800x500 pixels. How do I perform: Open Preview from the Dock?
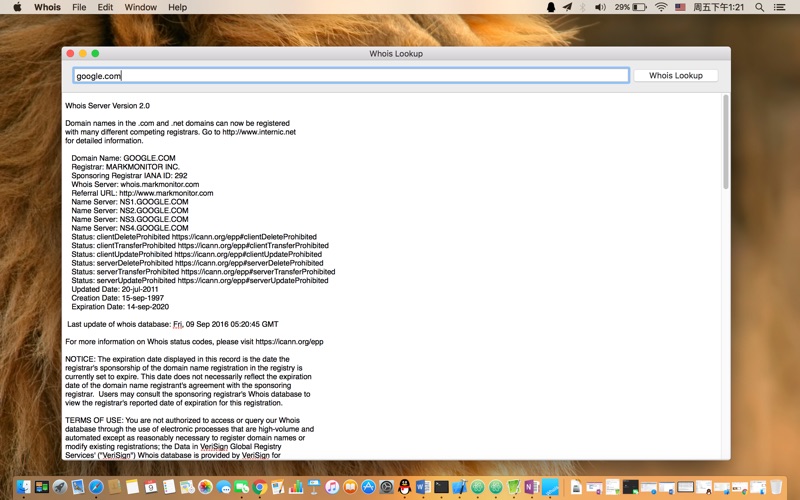point(78,487)
